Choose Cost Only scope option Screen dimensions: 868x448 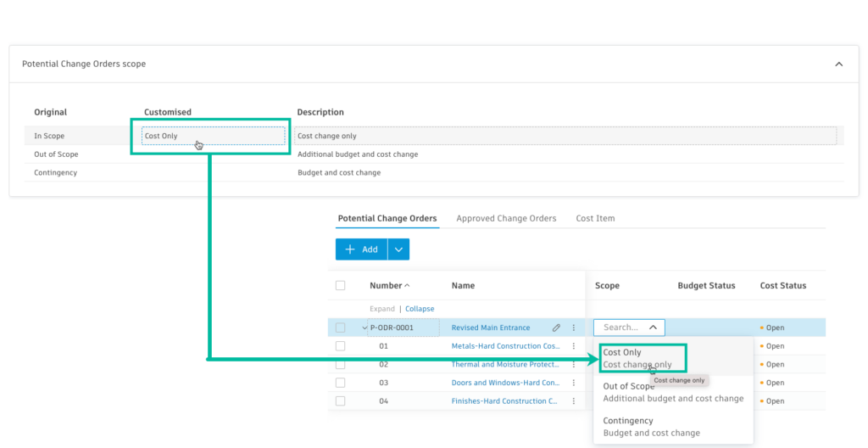click(673, 358)
